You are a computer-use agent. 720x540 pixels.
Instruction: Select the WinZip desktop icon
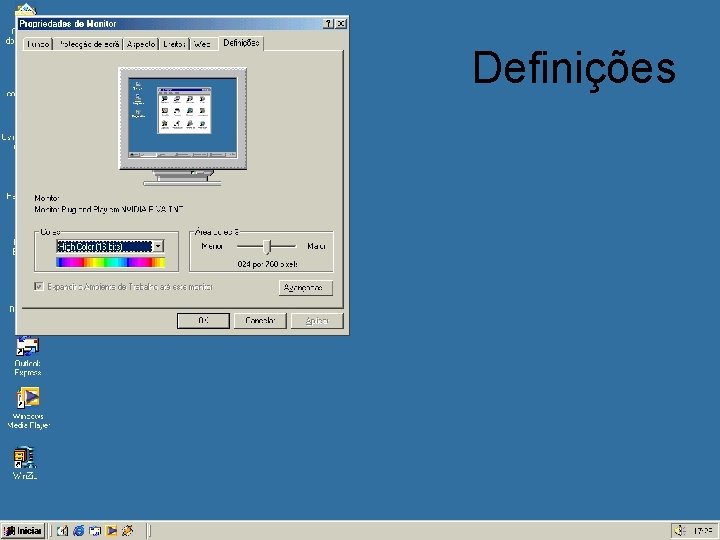coord(25,463)
